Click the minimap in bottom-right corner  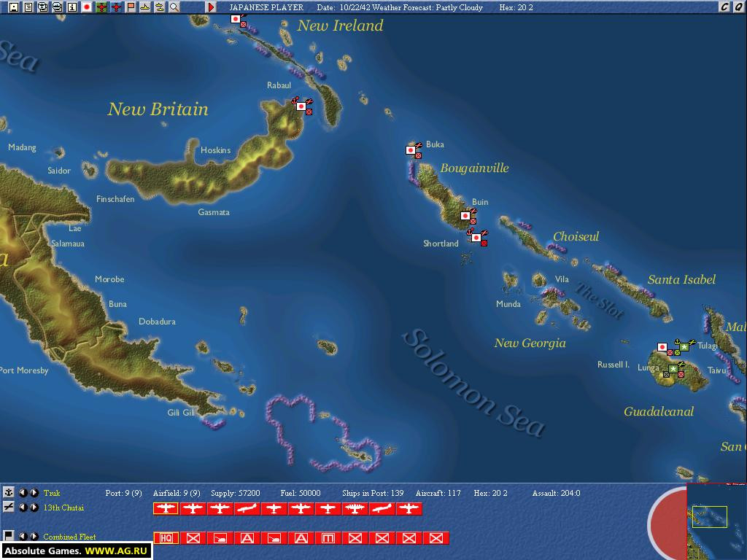[x=716, y=522]
